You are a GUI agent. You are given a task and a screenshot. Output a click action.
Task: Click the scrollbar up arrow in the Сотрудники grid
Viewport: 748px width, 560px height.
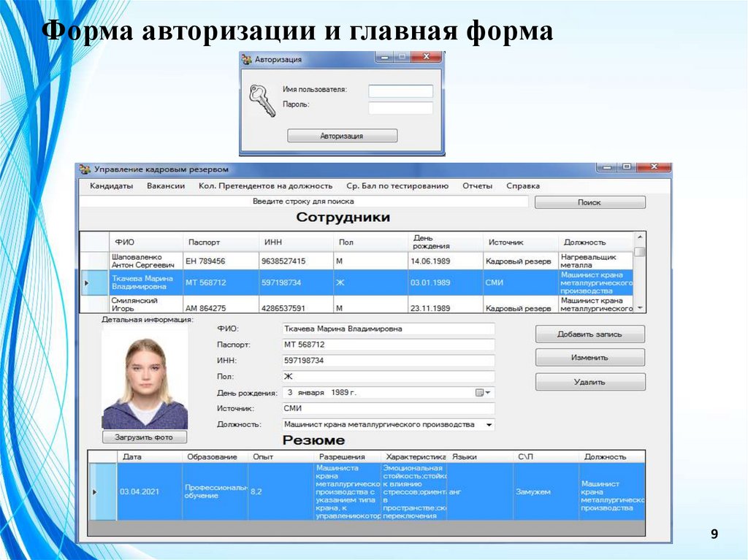click(x=641, y=236)
